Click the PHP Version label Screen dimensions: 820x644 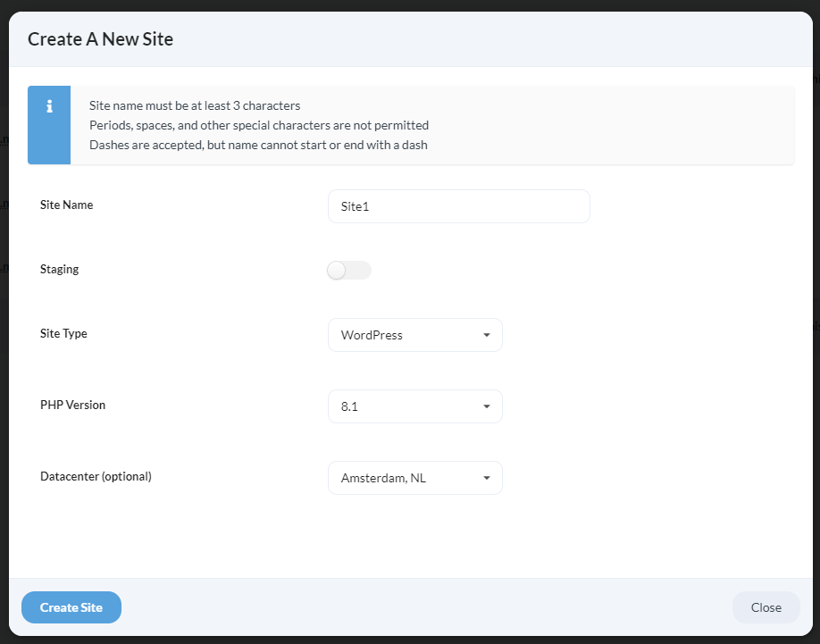tap(71, 405)
